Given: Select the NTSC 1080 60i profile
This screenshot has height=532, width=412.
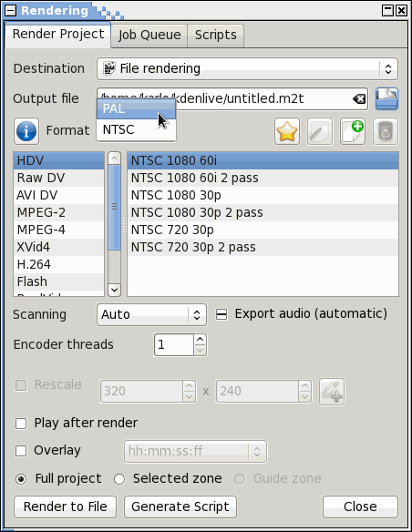Looking at the screenshot, I should coord(263,161).
